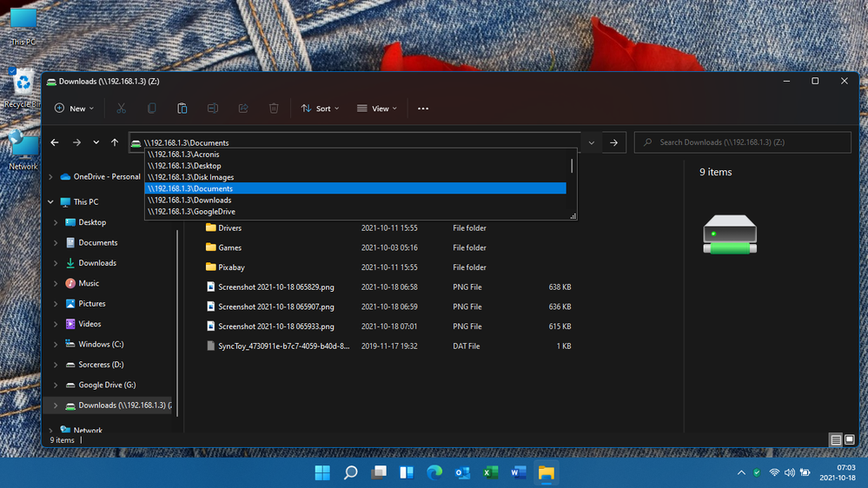Expand OneDrive - Personal tree node

(x=50, y=177)
